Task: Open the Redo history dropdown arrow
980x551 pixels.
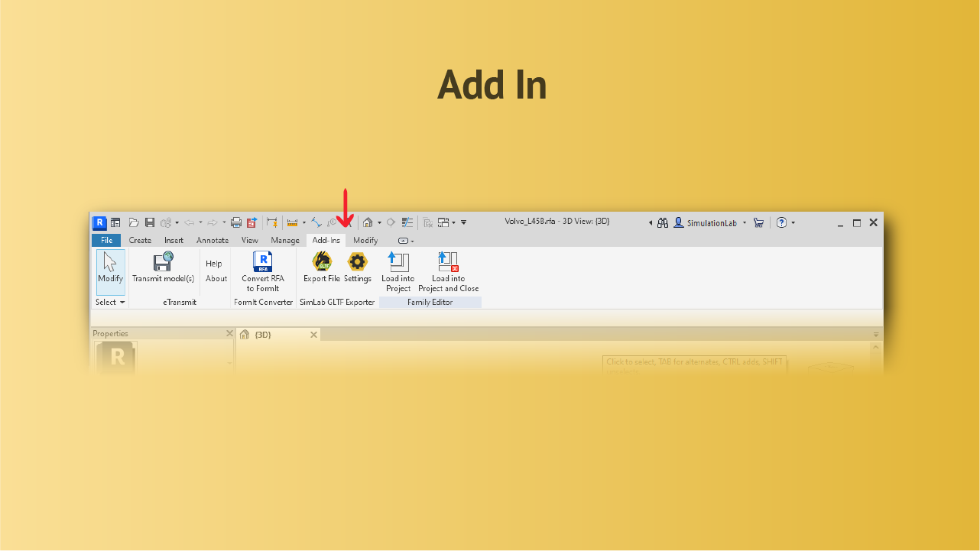Action: [x=224, y=222]
